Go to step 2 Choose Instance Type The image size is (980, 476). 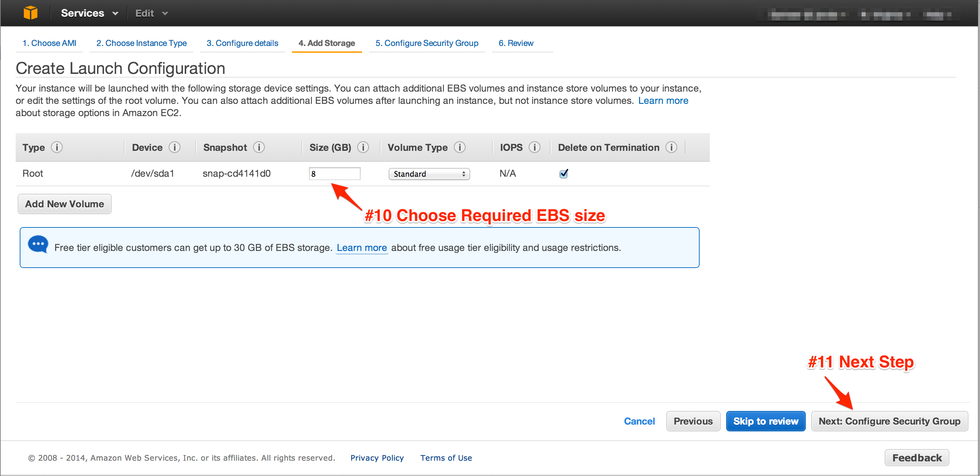point(142,43)
